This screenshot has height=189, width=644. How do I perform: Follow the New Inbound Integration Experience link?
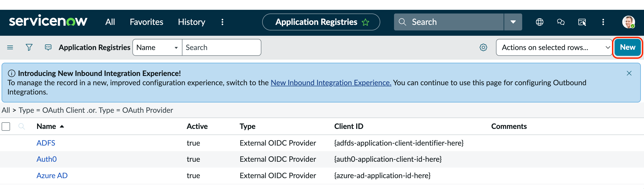pos(331,83)
